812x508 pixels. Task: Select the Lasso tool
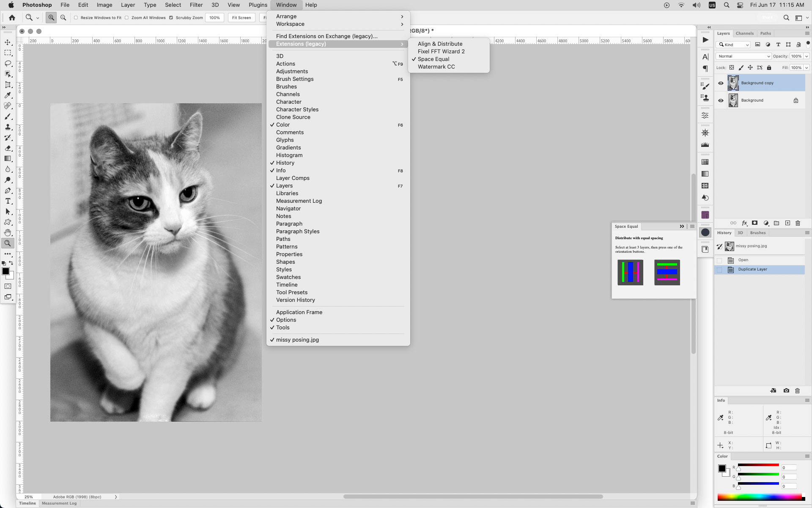[8, 63]
